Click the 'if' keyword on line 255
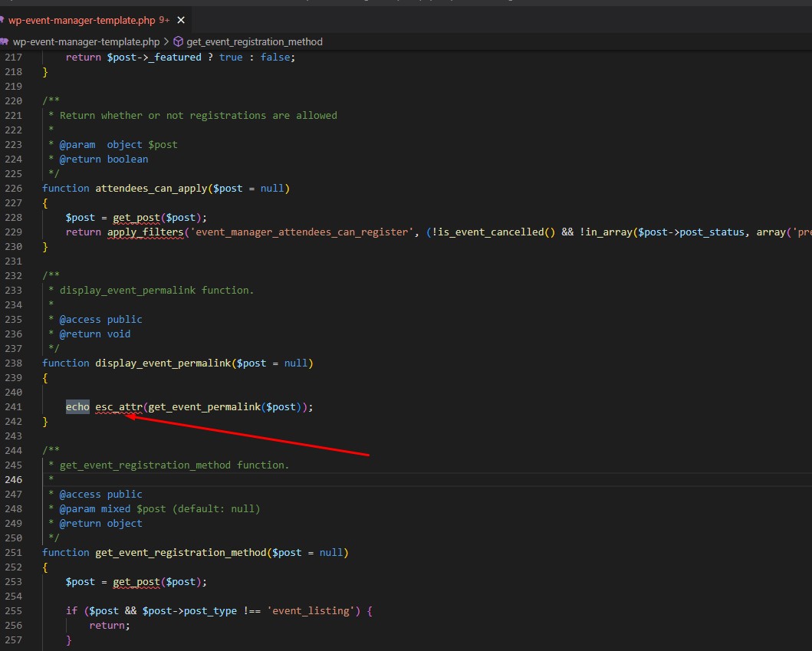Image resolution: width=812 pixels, height=651 pixels. [71, 611]
